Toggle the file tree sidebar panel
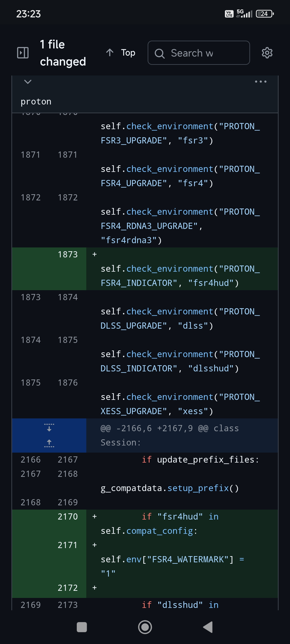The width and height of the screenshot is (290, 644). tap(23, 53)
